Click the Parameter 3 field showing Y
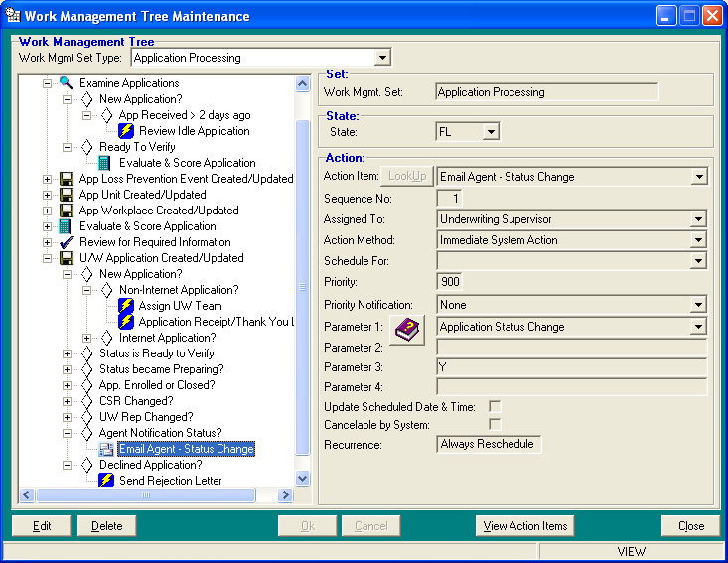The height and width of the screenshot is (563, 728). (572, 367)
